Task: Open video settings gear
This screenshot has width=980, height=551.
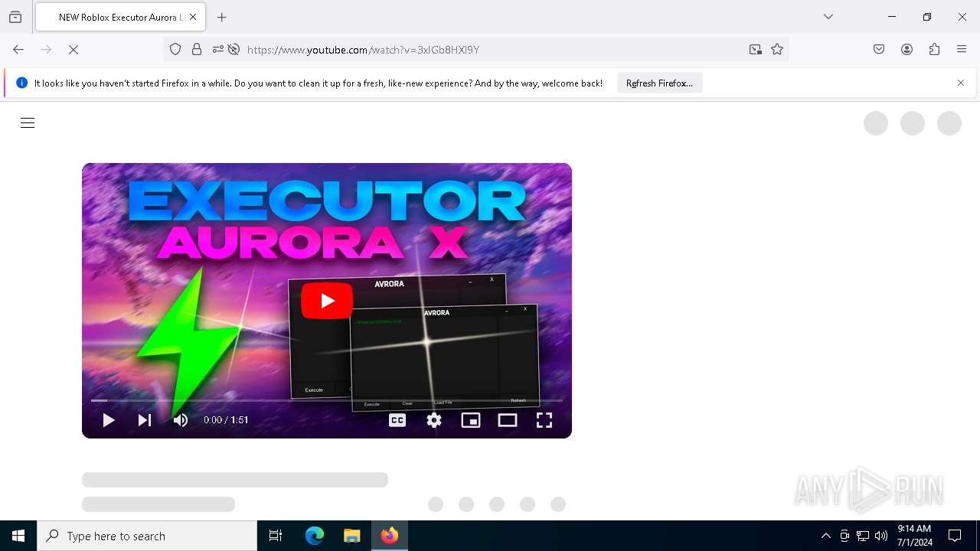Action: click(x=434, y=420)
